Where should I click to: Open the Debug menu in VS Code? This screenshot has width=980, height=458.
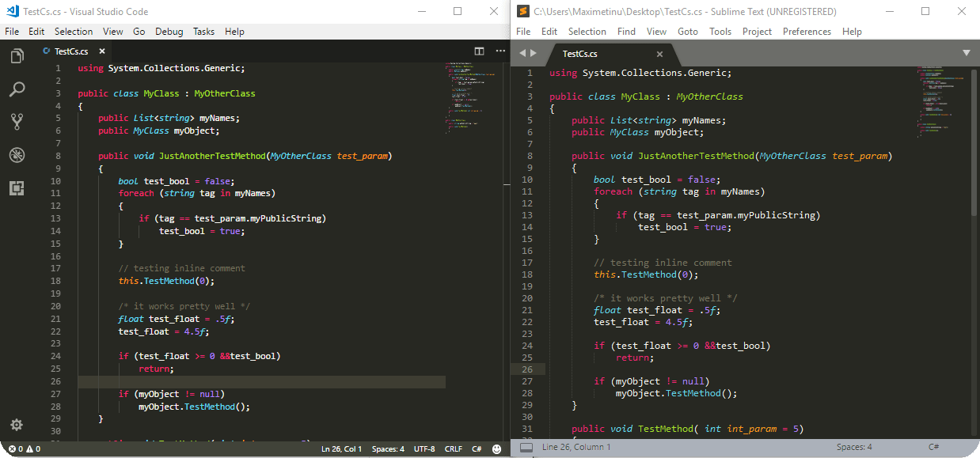169,31
